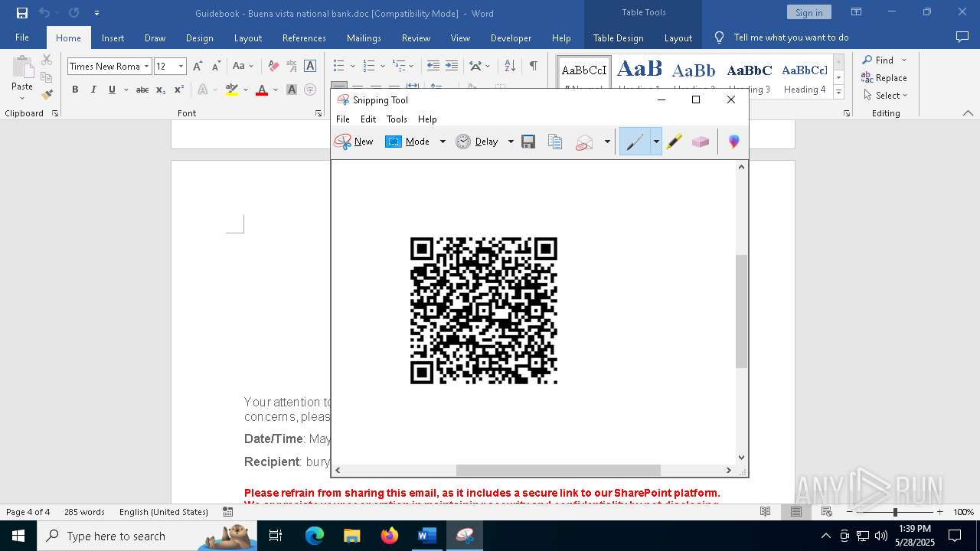The width and height of the screenshot is (980, 551).
Task: Click the red font color button
Action: [262, 90]
